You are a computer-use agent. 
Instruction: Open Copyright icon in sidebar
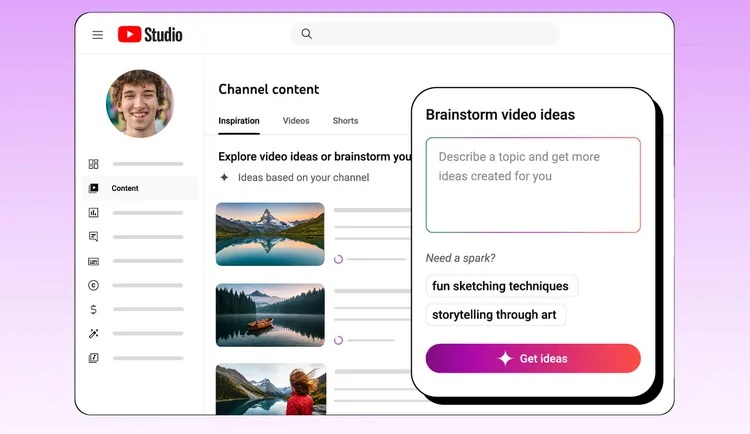[x=93, y=285]
